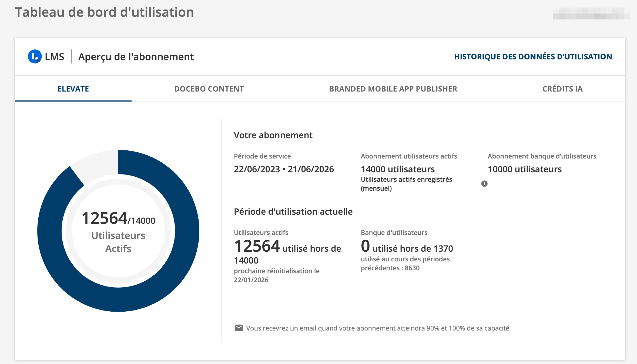The image size is (637, 364).
Task: Click the 10000 utilisateurs bank value
Action: pos(524,169)
